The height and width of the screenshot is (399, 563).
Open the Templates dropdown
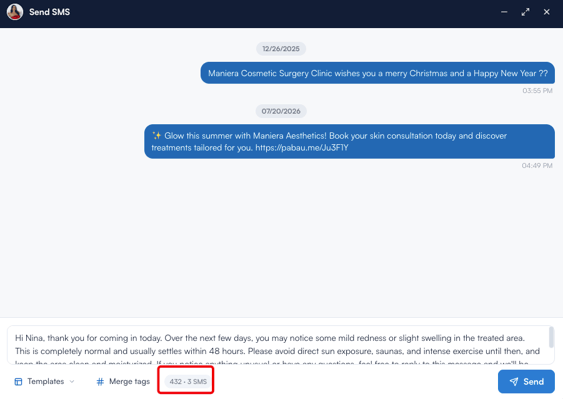point(45,381)
